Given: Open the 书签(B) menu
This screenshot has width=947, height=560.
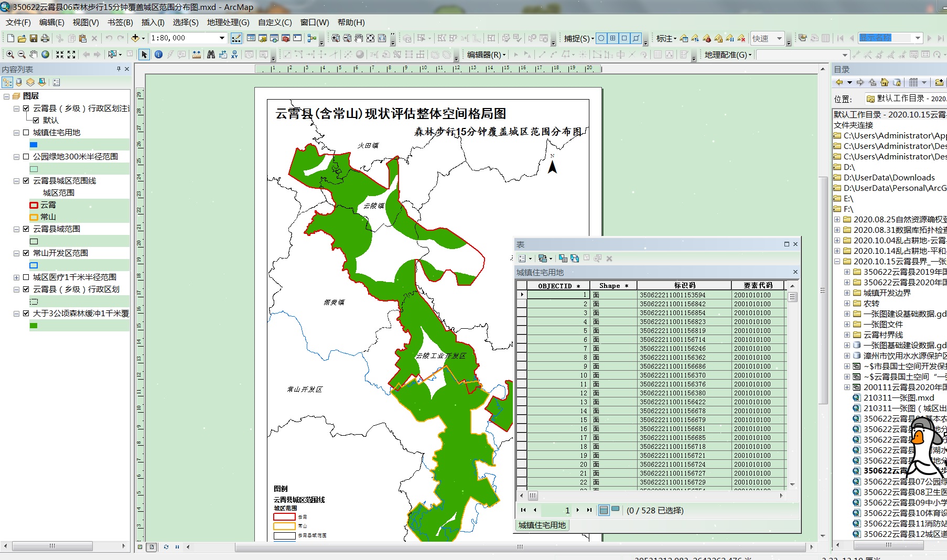Looking at the screenshot, I should (120, 23).
